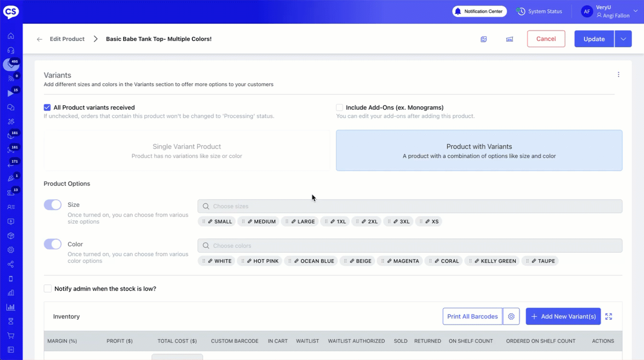644x360 pixels.
Task: Turn off the Color option toggle
Action: pyautogui.click(x=53, y=244)
